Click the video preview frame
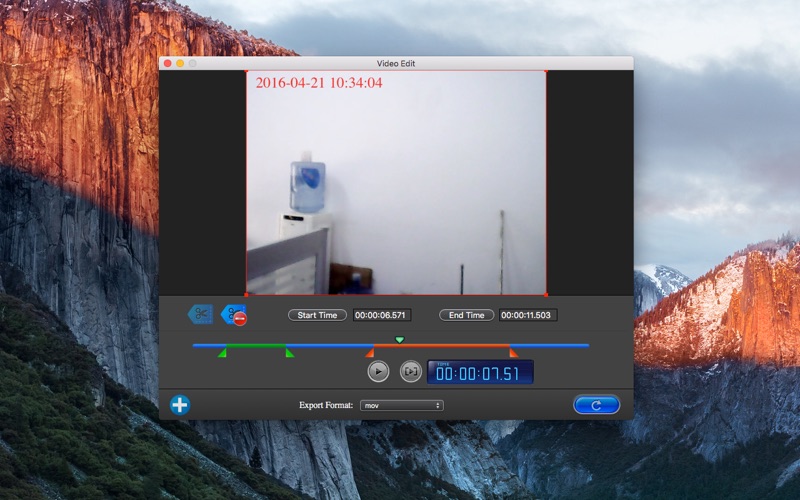This screenshot has width=800, height=500. point(396,183)
